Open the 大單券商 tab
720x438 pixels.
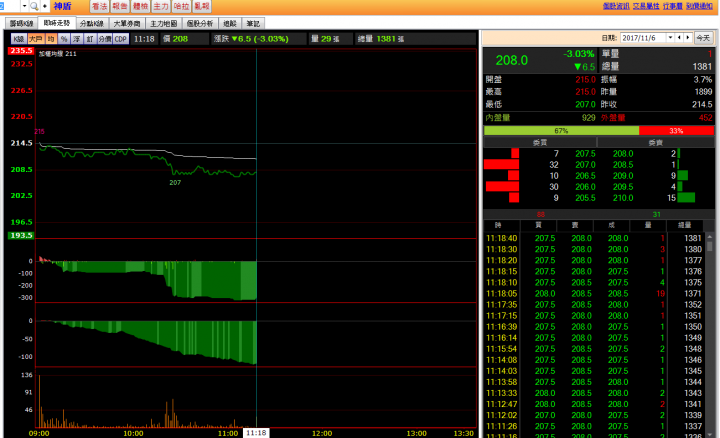[x=127, y=23]
